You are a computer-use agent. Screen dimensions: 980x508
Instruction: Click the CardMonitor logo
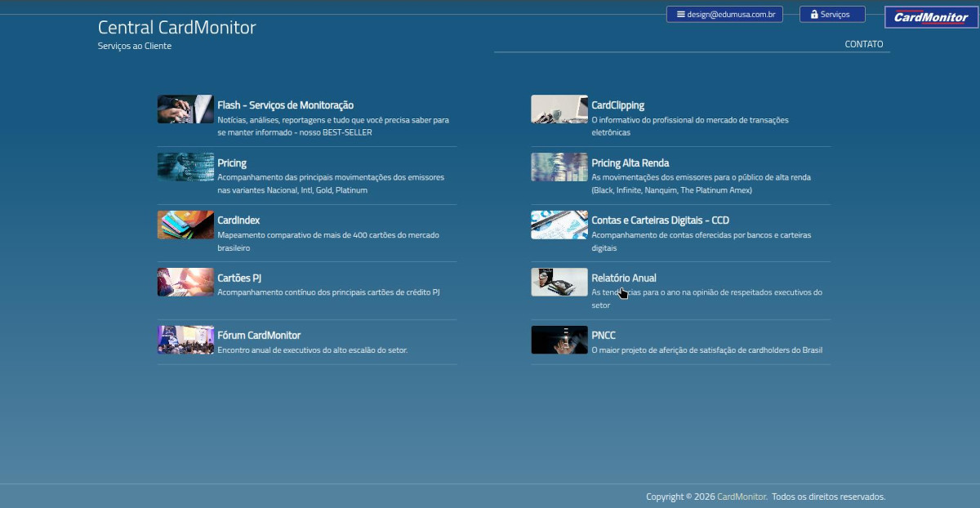pos(932,17)
